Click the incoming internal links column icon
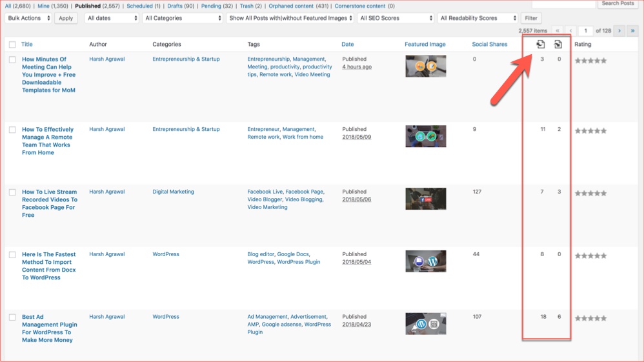The width and height of the screenshot is (644, 362). point(558,45)
